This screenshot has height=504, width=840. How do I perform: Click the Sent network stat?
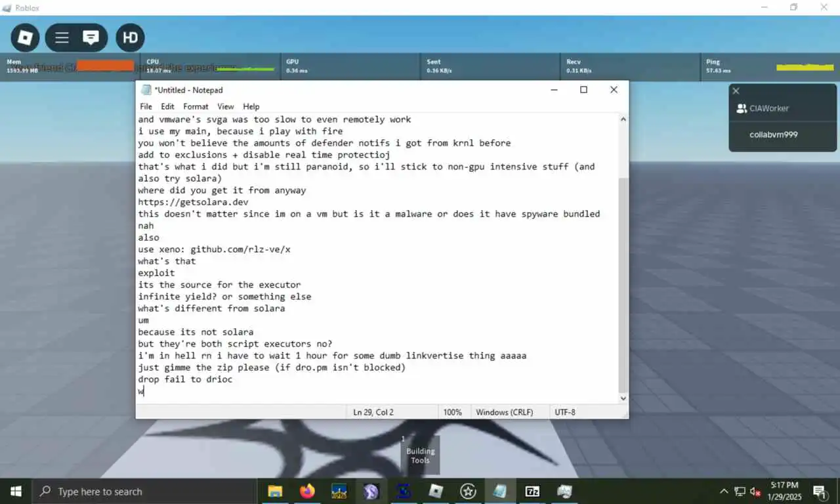pos(490,66)
